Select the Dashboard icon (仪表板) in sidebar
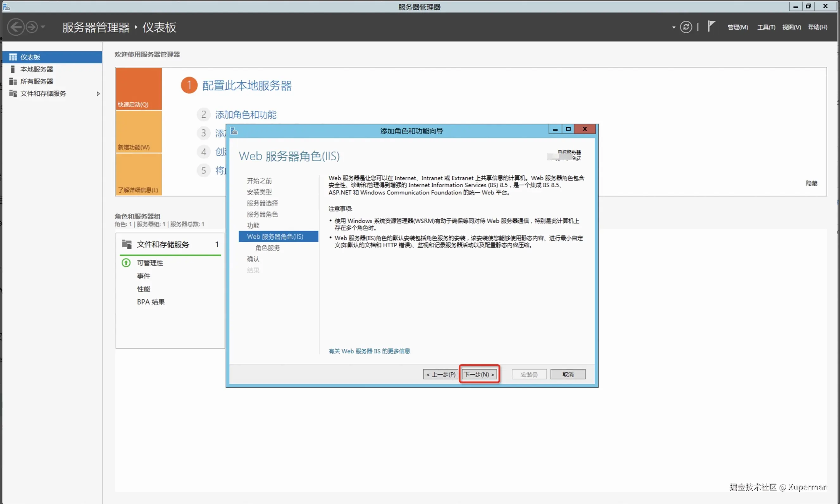Viewport: 840px width, 504px height. click(x=13, y=57)
